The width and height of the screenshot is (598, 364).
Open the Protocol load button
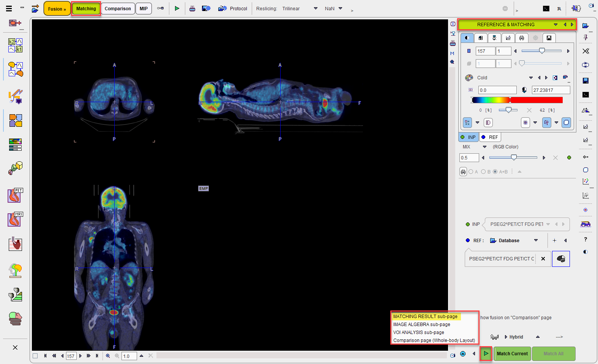tap(233, 8)
